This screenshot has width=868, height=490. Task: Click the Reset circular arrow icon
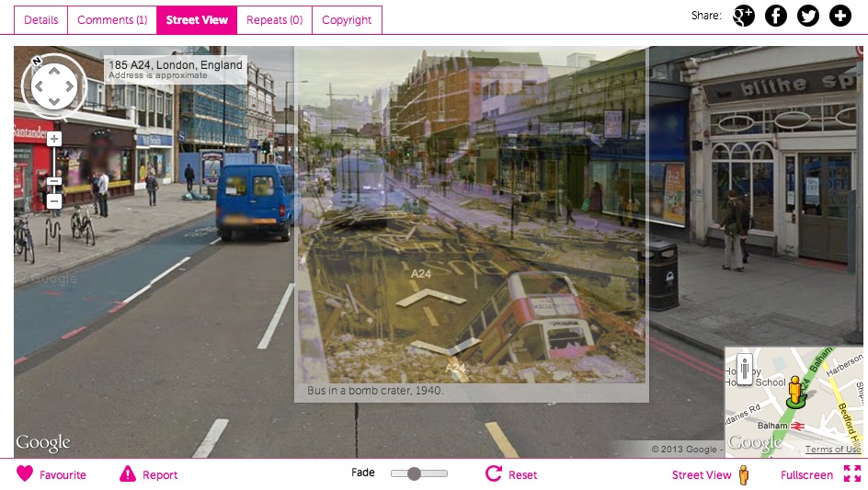click(x=493, y=473)
